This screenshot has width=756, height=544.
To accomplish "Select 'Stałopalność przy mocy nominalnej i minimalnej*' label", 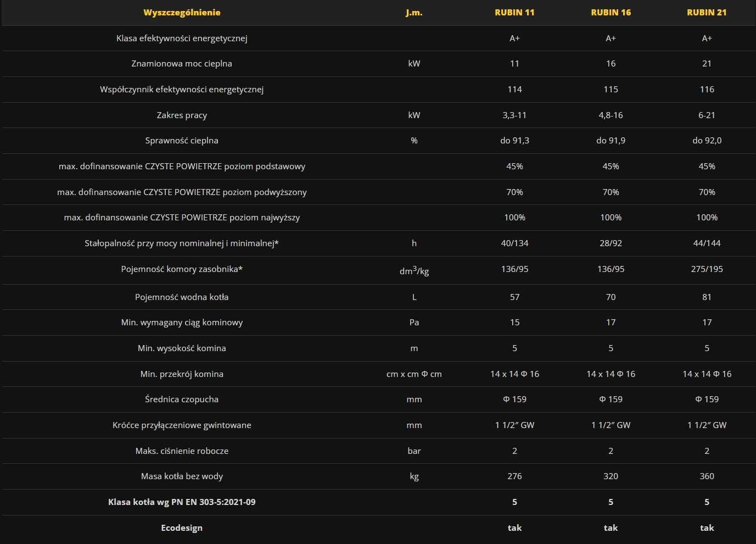I will [182, 243].
